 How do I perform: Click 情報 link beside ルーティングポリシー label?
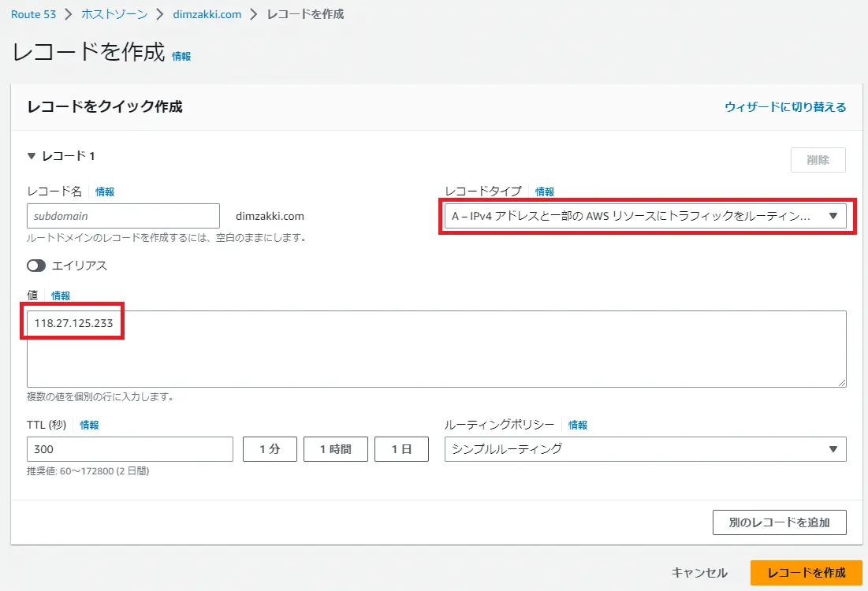click(578, 425)
